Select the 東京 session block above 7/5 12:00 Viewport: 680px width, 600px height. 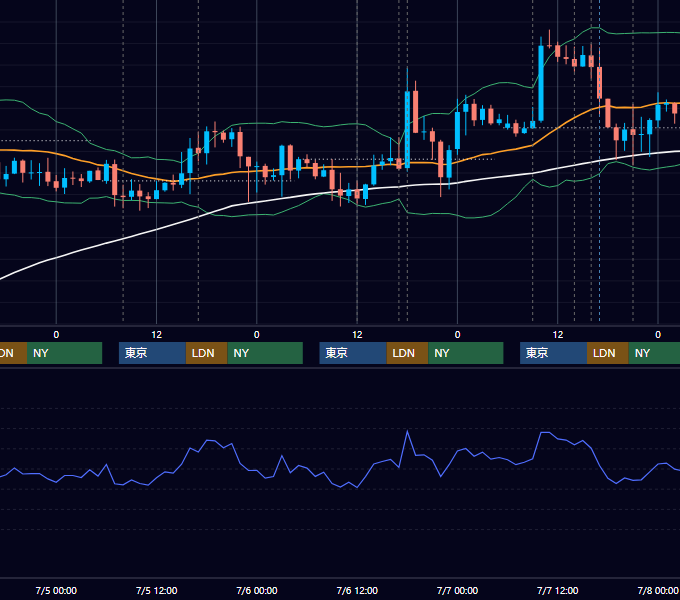click(152, 353)
